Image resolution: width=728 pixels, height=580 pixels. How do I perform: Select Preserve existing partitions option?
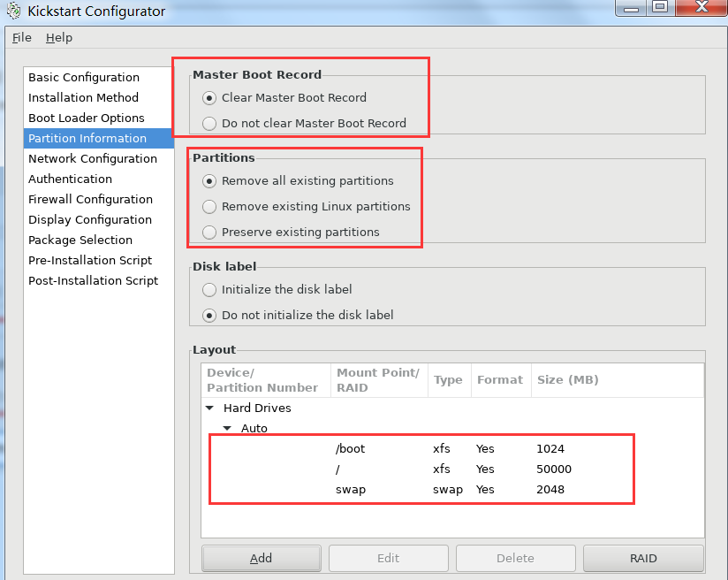[x=209, y=233]
